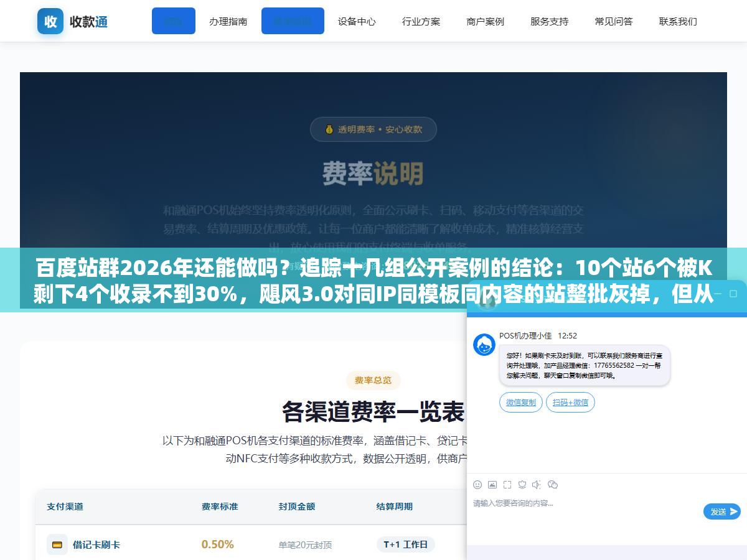Toggle the chat sound speaker icon
The height and width of the screenshot is (560, 747).
pos(537,485)
